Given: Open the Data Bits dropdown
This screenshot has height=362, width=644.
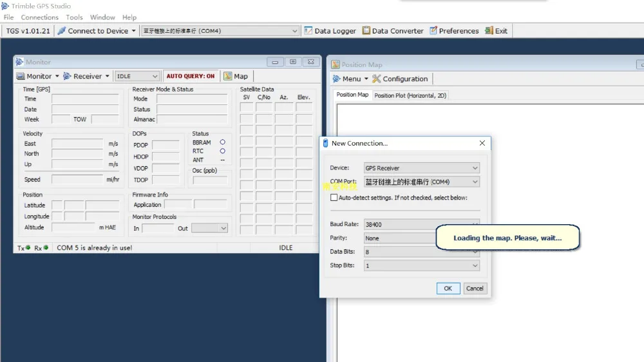Looking at the screenshot, I should click(421, 252).
